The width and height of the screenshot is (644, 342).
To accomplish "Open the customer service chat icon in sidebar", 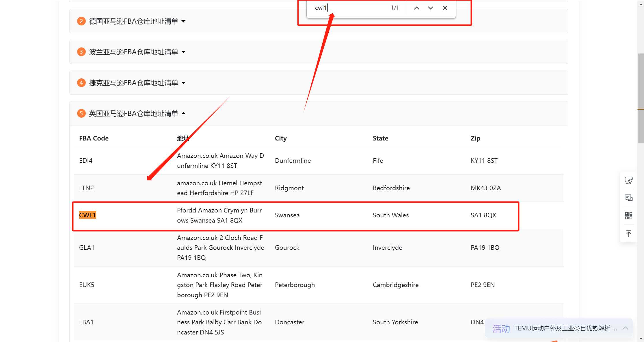I will [x=628, y=180].
